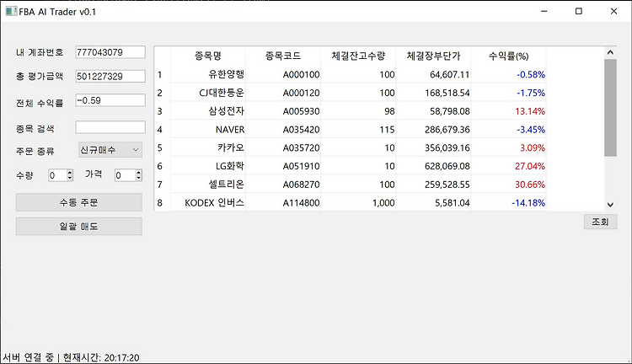
Task: Click price cell 356,039.16
Action: (433, 148)
